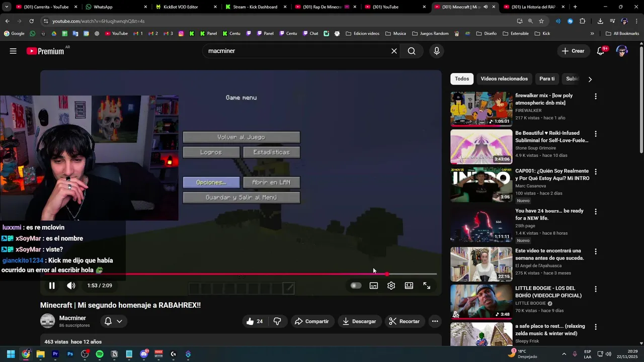The image size is (644, 362).
Task: Open the Google bookmark
Action: tap(14, 34)
